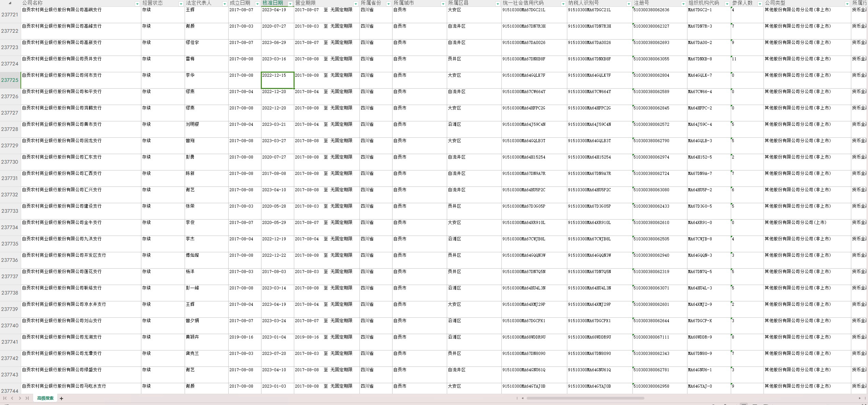Click the horizontal scrollbar right arrow
Image resolution: width=868 pixels, height=405 pixels.
click(x=859, y=398)
